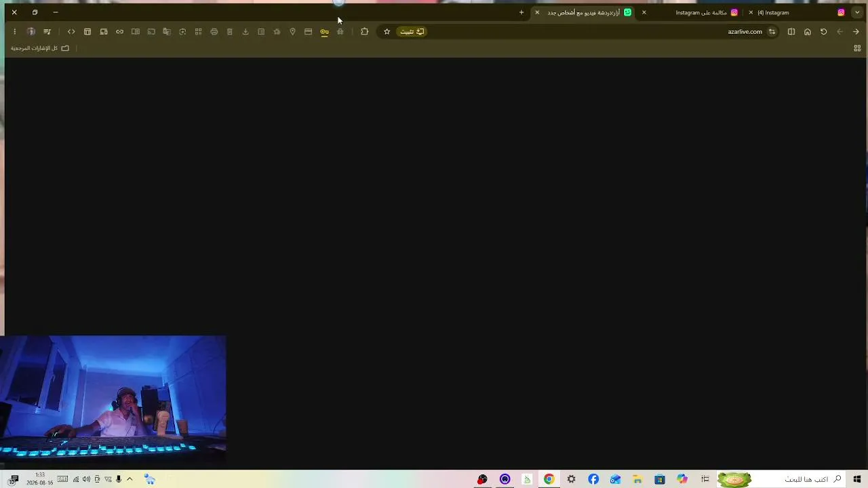Open the touch keyboard tray icon
868x488 pixels.
(62, 479)
